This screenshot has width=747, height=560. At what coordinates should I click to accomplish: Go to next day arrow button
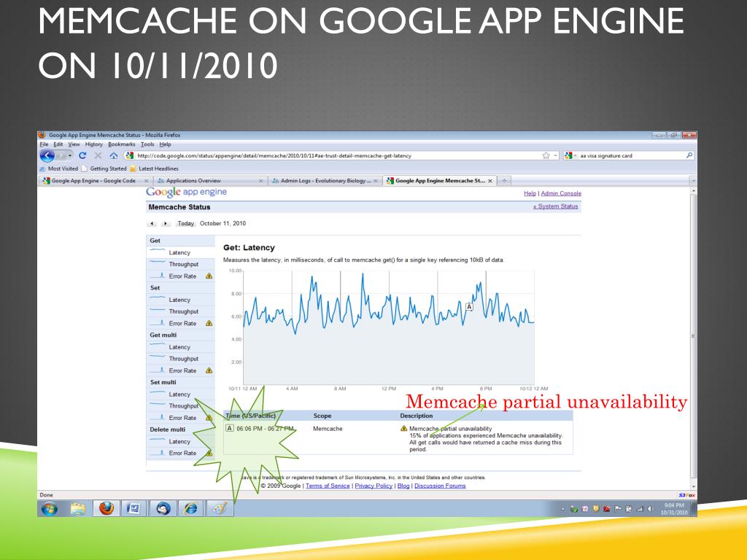(166, 223)
